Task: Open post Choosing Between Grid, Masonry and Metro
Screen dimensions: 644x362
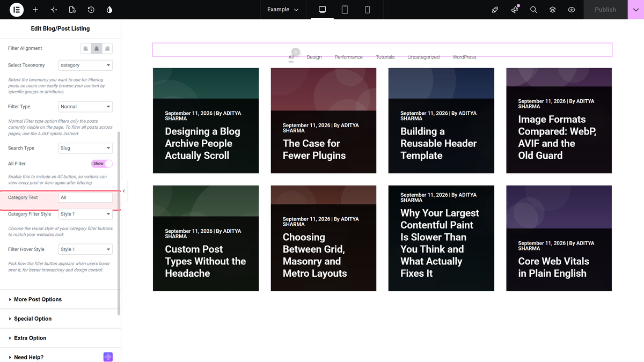Action: point(315,255)
